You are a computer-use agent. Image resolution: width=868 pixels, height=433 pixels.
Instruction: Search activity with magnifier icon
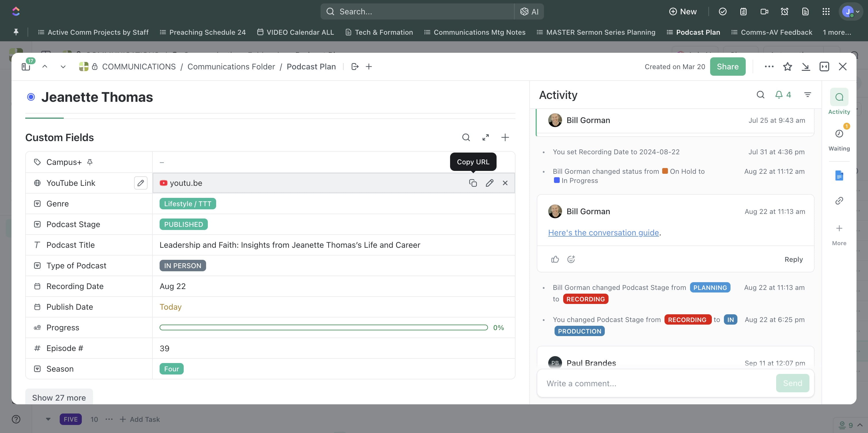click(760, 95)
